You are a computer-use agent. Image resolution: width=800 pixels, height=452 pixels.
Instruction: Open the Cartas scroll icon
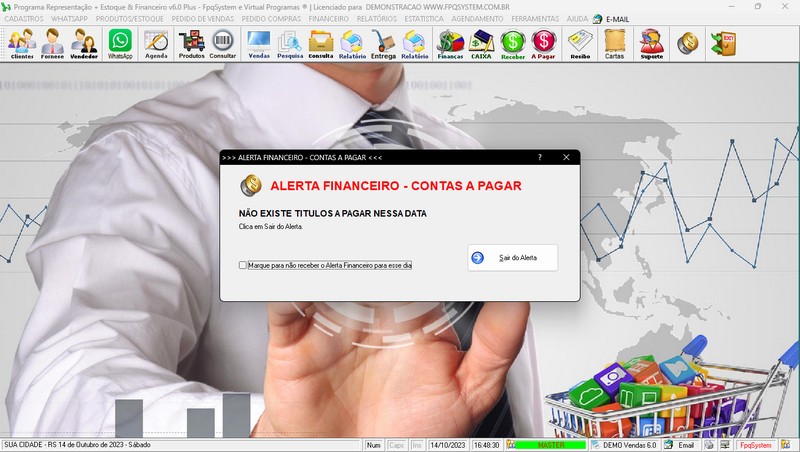(614, 44)
